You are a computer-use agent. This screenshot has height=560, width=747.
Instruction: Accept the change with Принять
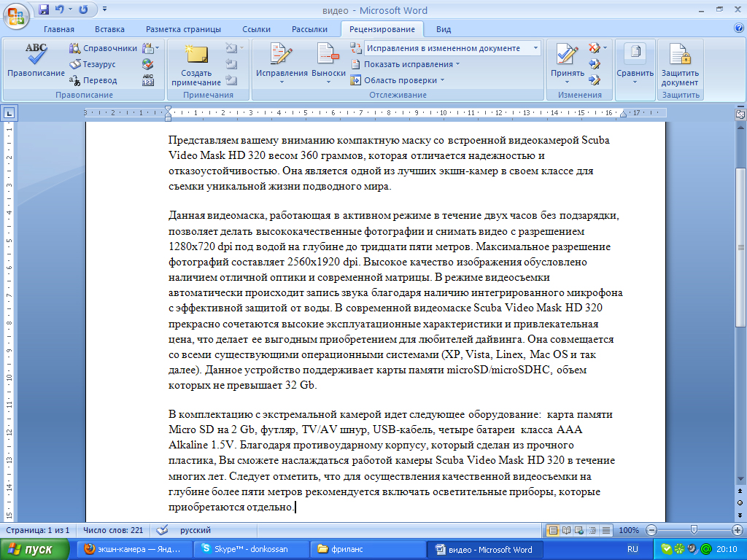point(567,60)
